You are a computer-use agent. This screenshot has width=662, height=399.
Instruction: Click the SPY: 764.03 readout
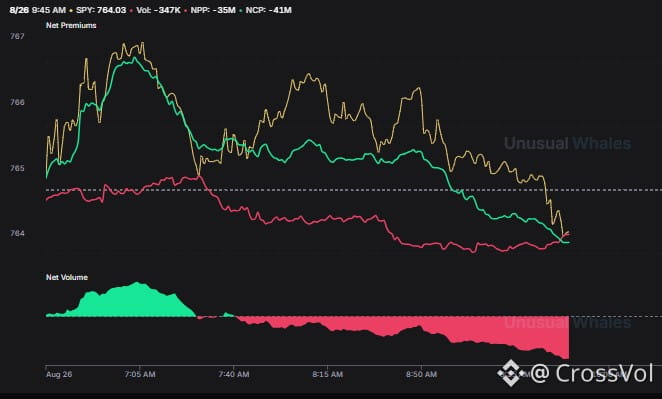click(101, 10)
